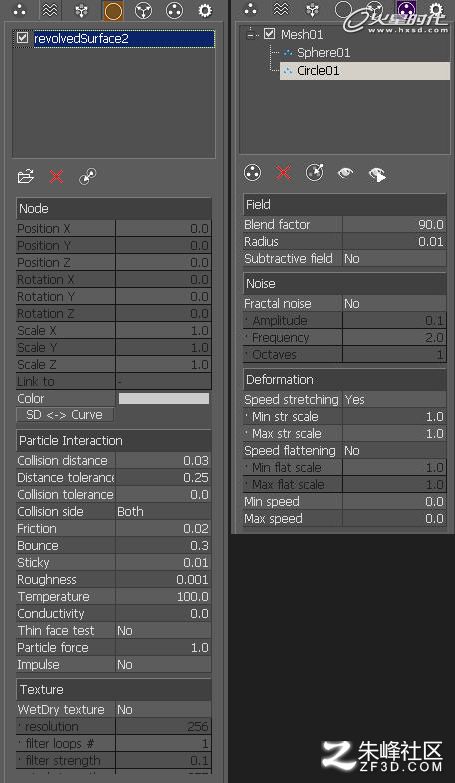455x783 pixels.
Task: Click the link nodes icon in left panel
Action: pos(88,177)
